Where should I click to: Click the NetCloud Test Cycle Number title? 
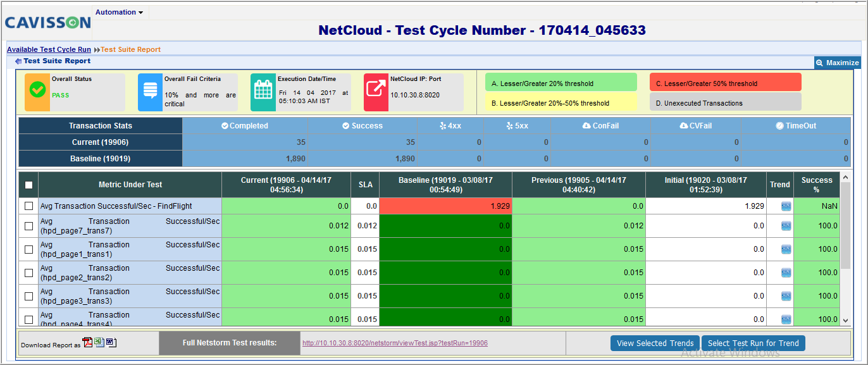click(x=482, y=30)
